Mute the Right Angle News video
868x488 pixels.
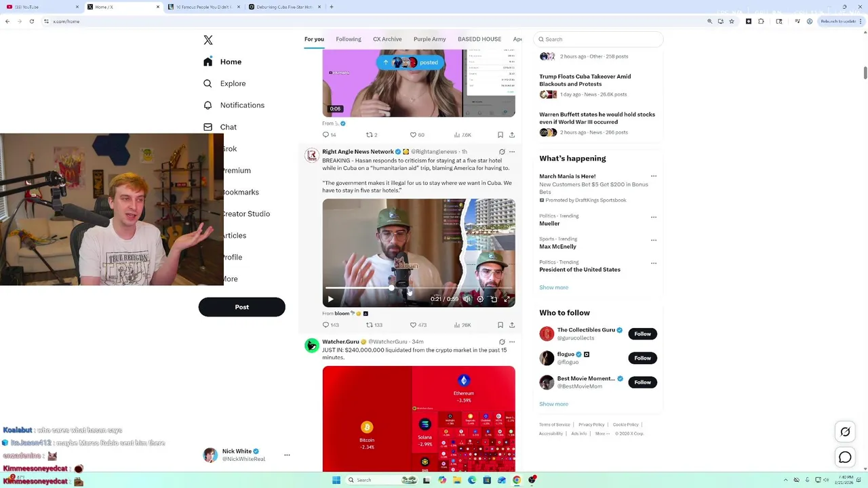click(467, 299)
